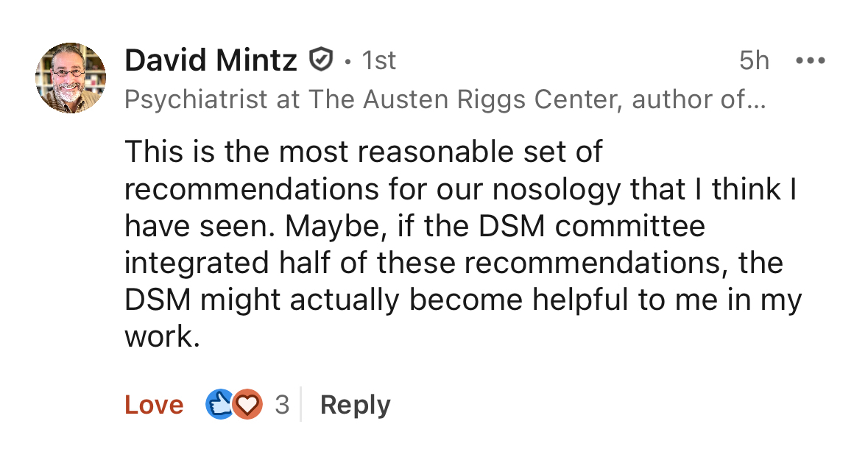Open the three-dot comment options menu
This screenshot has width=868, height=463.
[x=811, y=60]
